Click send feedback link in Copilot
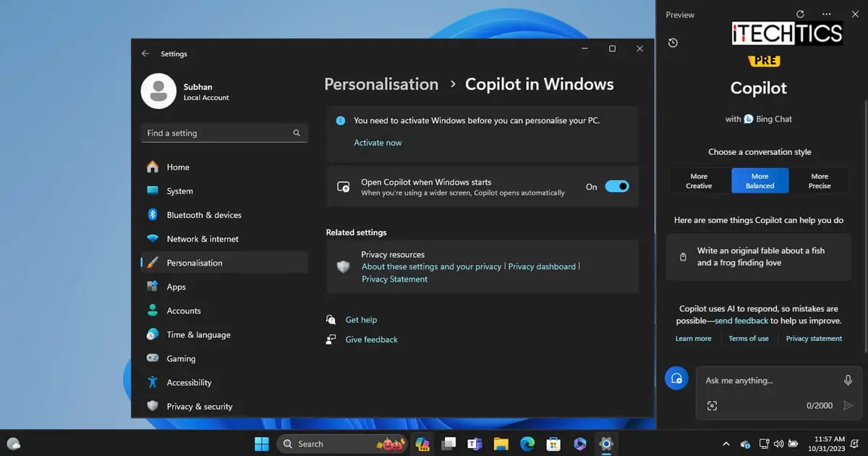This screenshot has width=868, height=456. 741,321
